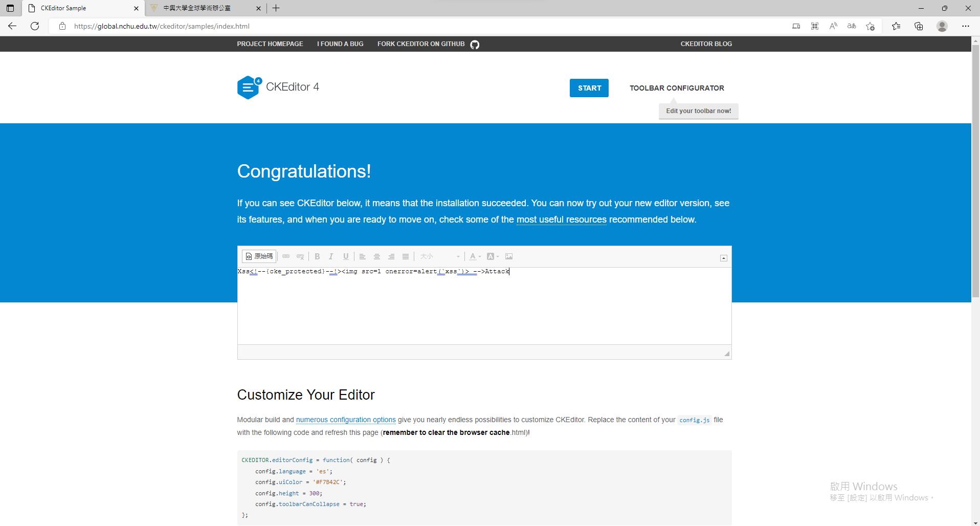Click inside the CKEditor source text area
Viewport: 980px width, 526px height.
click(484, 306)
